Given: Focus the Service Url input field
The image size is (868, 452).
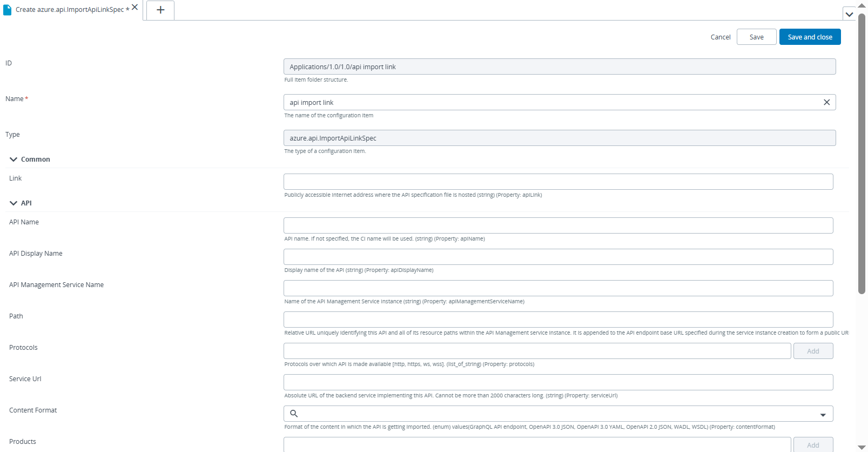Looking at the screenshot, I should [558, 382].
